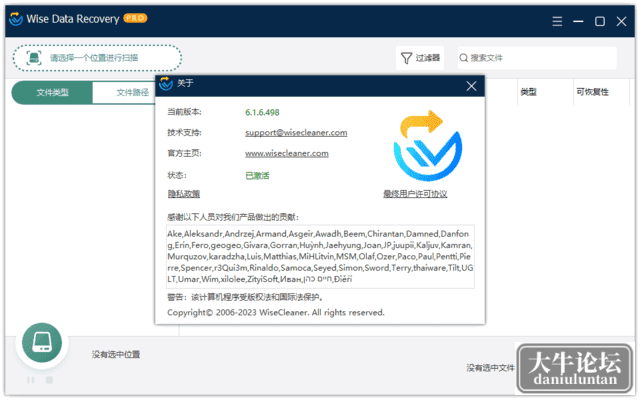Click the about dialog title bar logo icon

pos(166,83)
